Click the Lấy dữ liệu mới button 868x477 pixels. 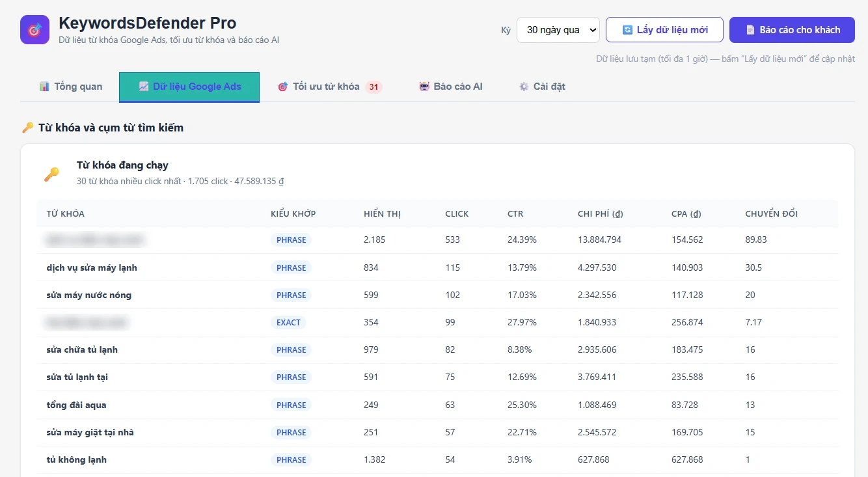coord(664,30)
